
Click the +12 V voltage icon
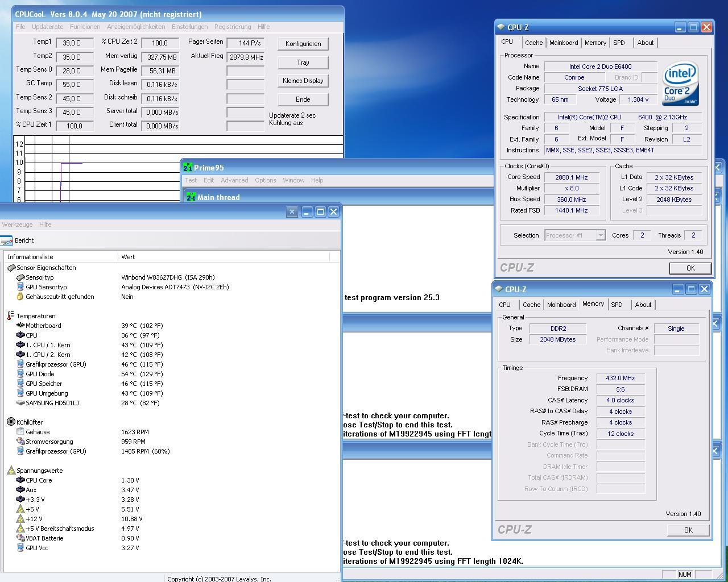pyautogui.click(x=20, y=519)
